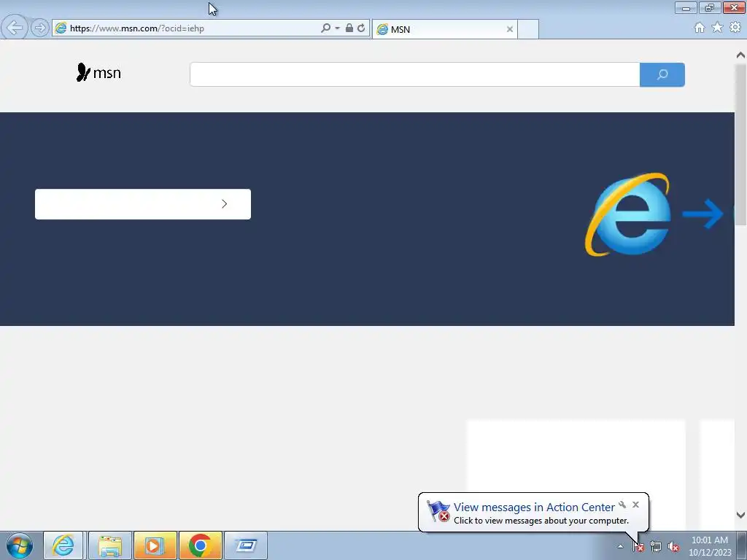Open Windows Explorer folder on taskbar
747x560 pixels.
click(110, 545)
